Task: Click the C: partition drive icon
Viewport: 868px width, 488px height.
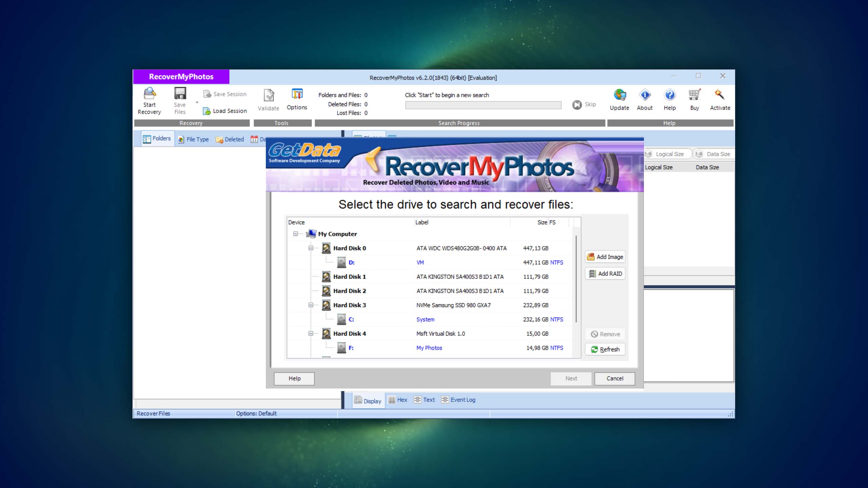Action: pos(341,319)
